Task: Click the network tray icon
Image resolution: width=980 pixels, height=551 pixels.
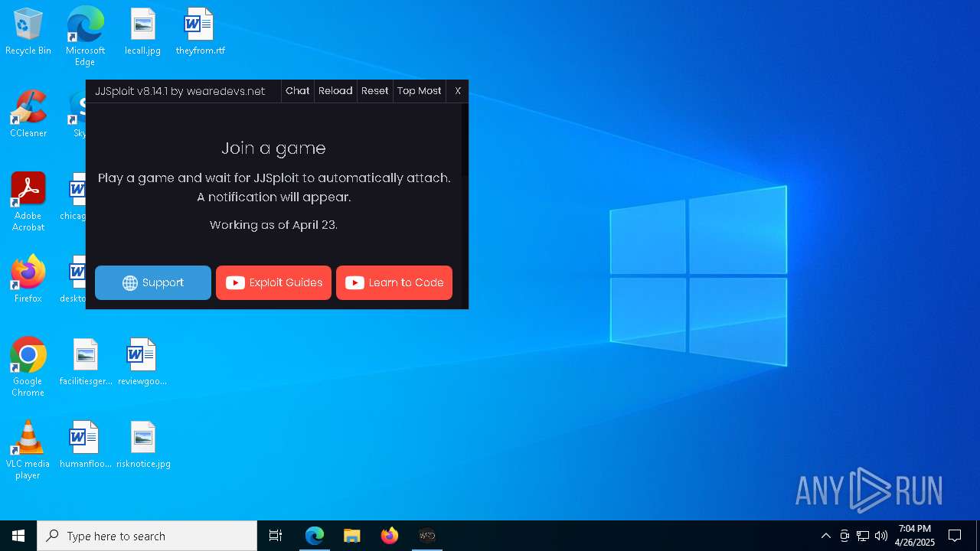Action: click(x=863, y=536)
